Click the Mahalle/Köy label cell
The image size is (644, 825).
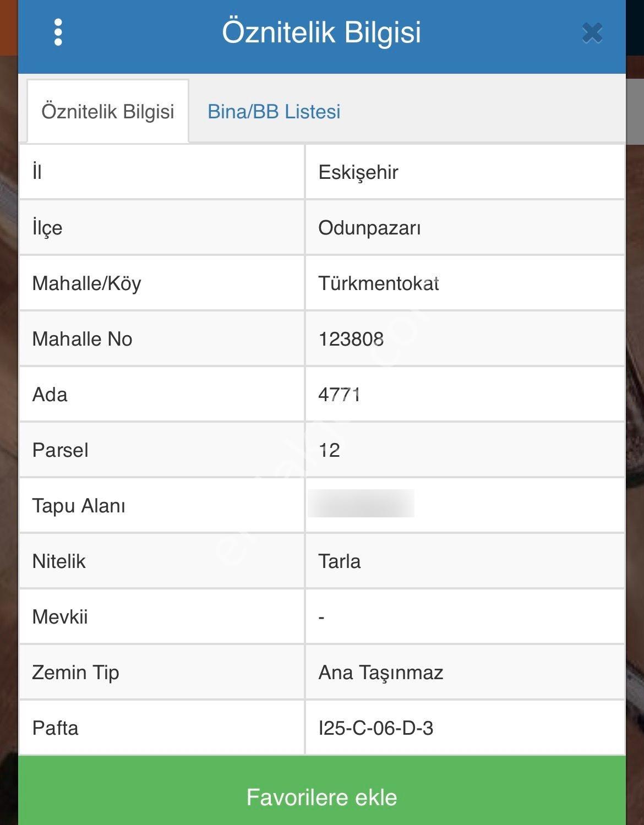click(x=162, y=283)
